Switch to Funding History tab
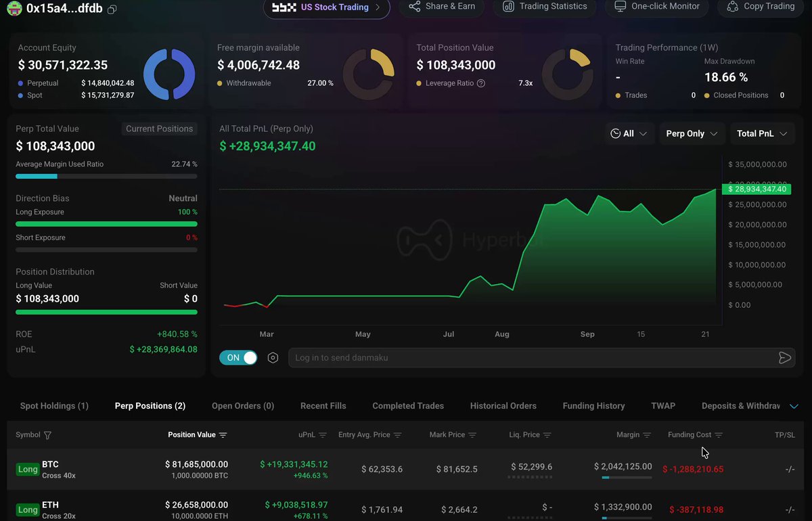 pyautogui.click(x=593, y=406)
